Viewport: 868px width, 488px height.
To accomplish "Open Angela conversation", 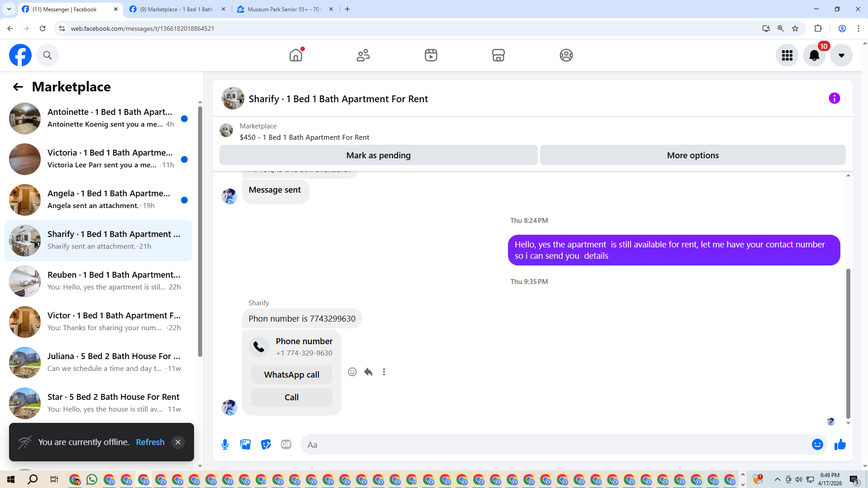I will 99,200.
